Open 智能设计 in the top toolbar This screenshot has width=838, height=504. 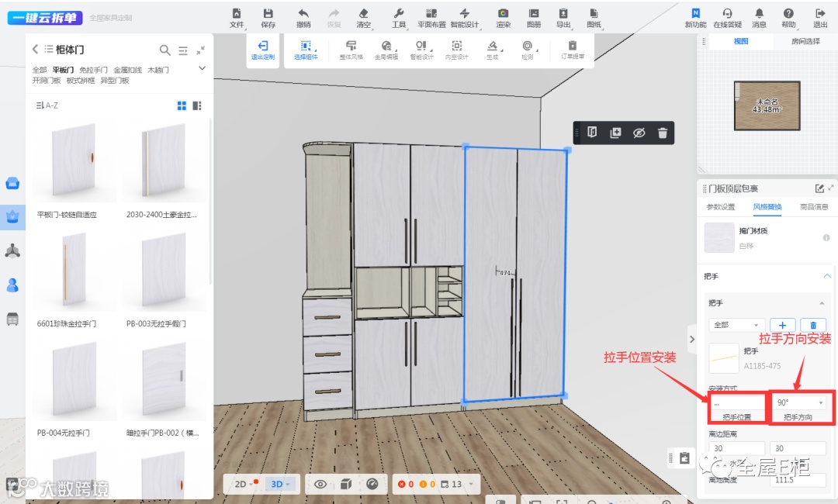pos(464,18)
